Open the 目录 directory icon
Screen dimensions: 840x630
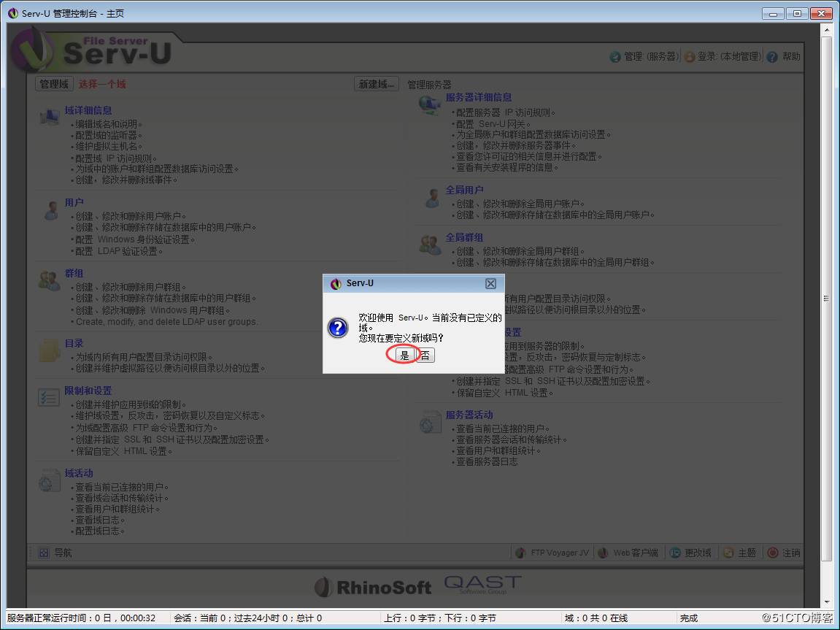pos(50,351)
